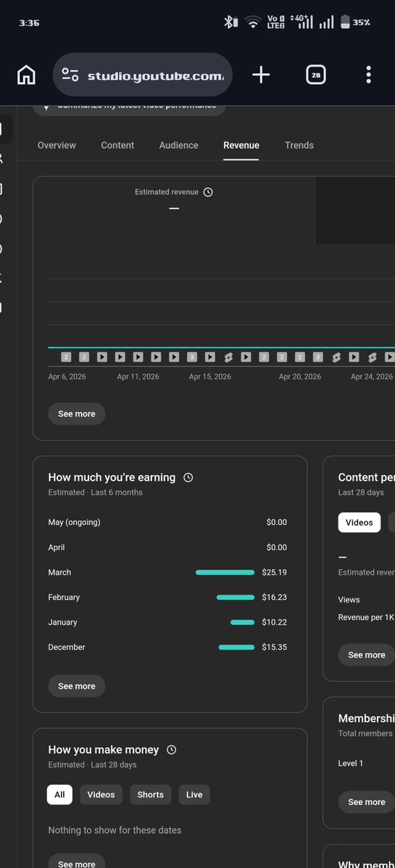This screenshot has width=395, height=868.
Task: Switch to the Trends tab
Action: (299, 145)
